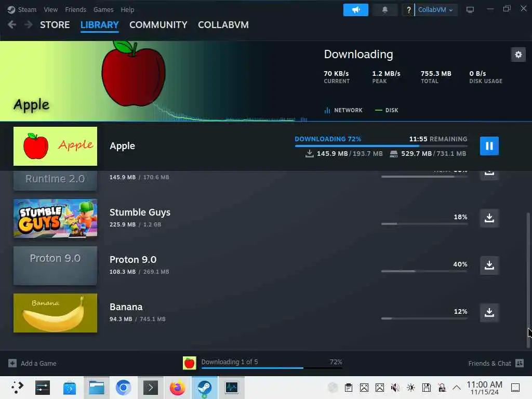Open the Proton 9.0 title

(133, 260)
